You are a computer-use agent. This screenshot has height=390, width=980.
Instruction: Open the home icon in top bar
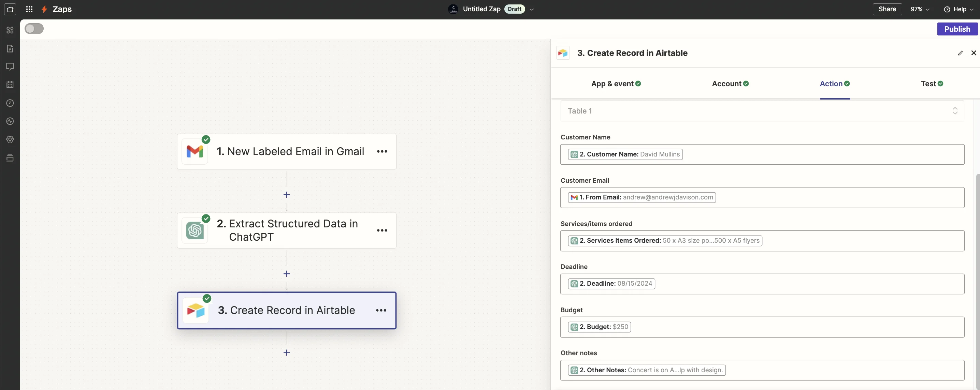pos(10,9)
